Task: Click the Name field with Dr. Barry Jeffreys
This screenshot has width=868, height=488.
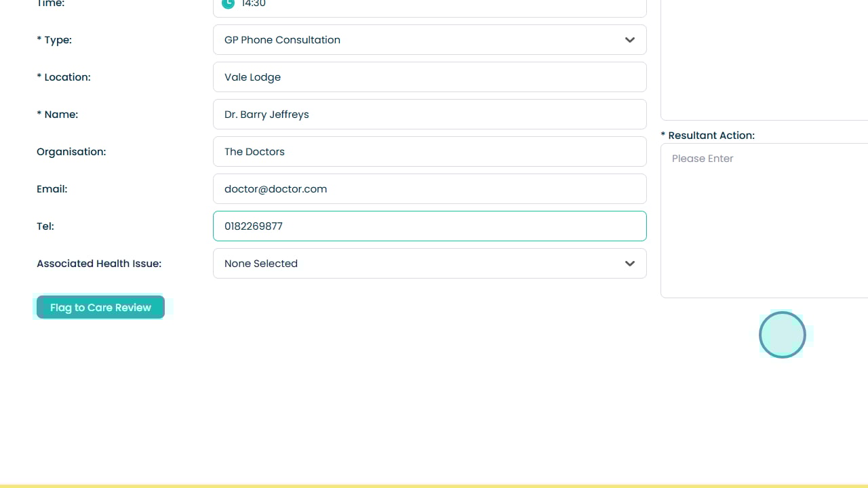Action: 429,115
